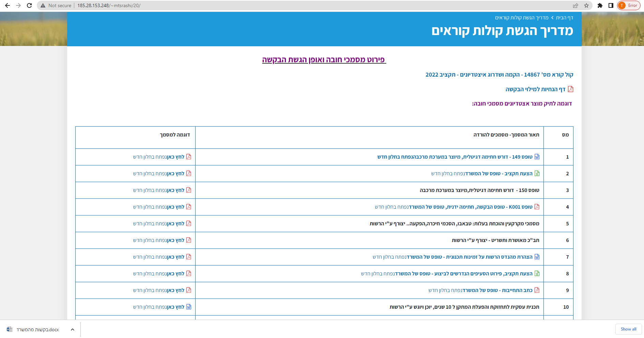Click the browser reload page icon

click(29, 5)
